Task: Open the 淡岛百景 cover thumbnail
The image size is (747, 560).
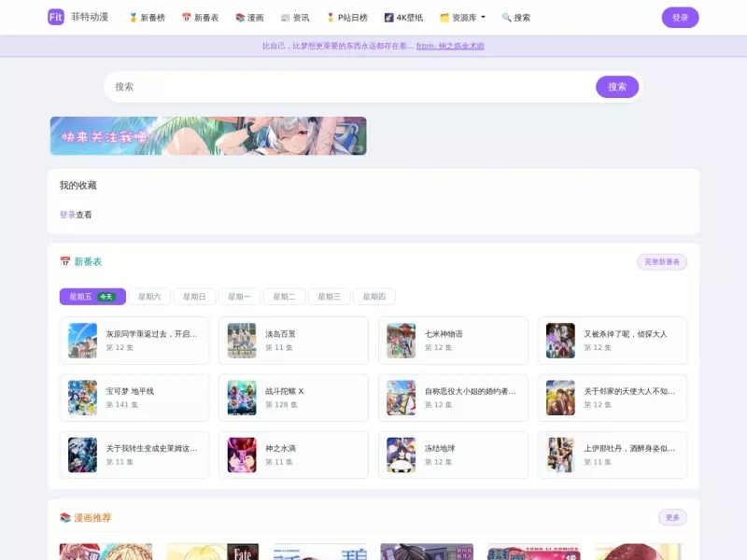Action: tap(242, 341)
